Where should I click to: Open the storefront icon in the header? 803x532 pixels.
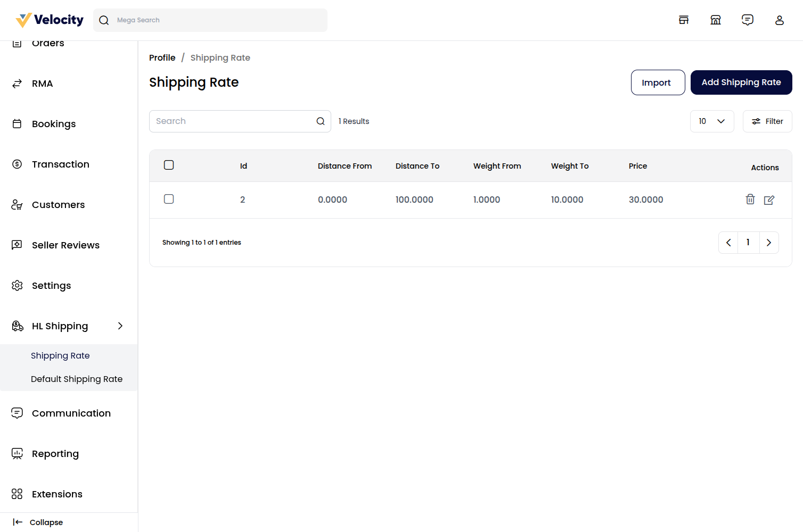click(x=684, y=20)
